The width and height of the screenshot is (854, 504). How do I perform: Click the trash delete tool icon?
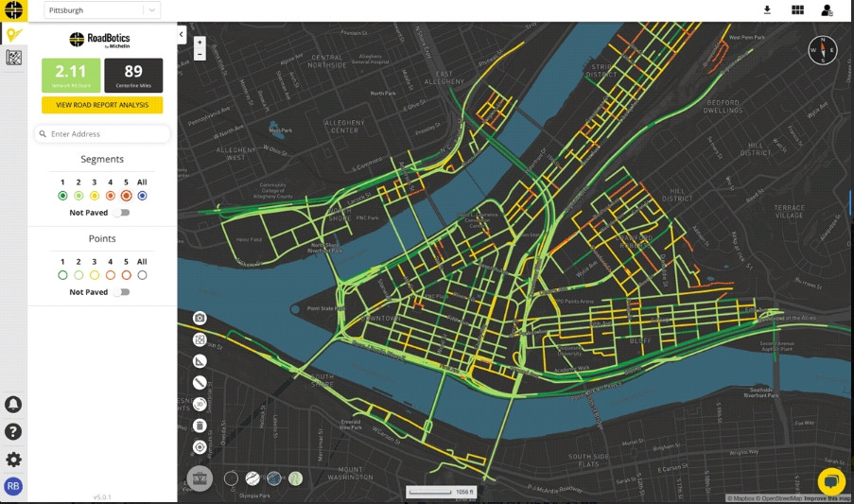[x=200, y=426]
